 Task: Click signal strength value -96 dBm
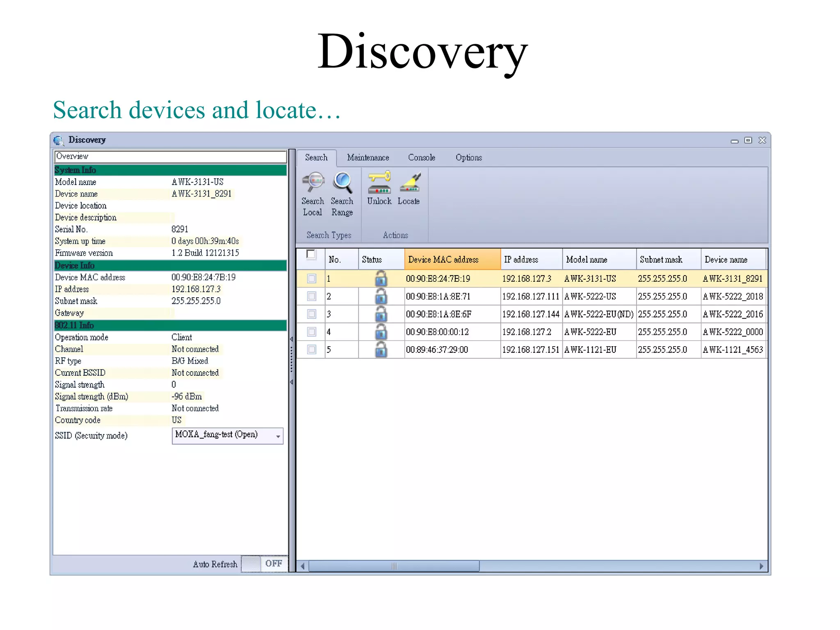187,397
